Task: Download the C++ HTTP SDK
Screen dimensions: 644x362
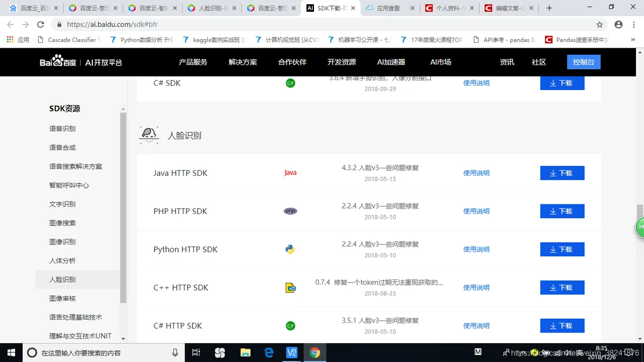Action: [562, 287]
